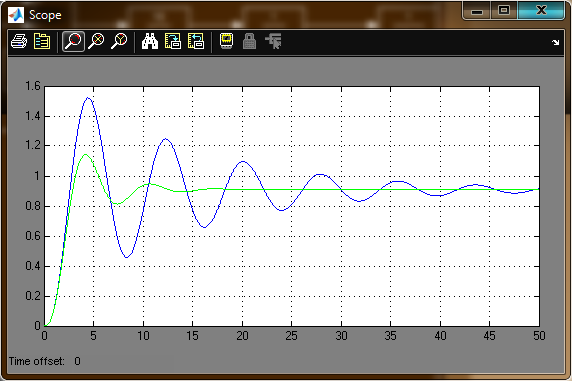
Task: Minimize the Scope window
Action: [477, 11]
